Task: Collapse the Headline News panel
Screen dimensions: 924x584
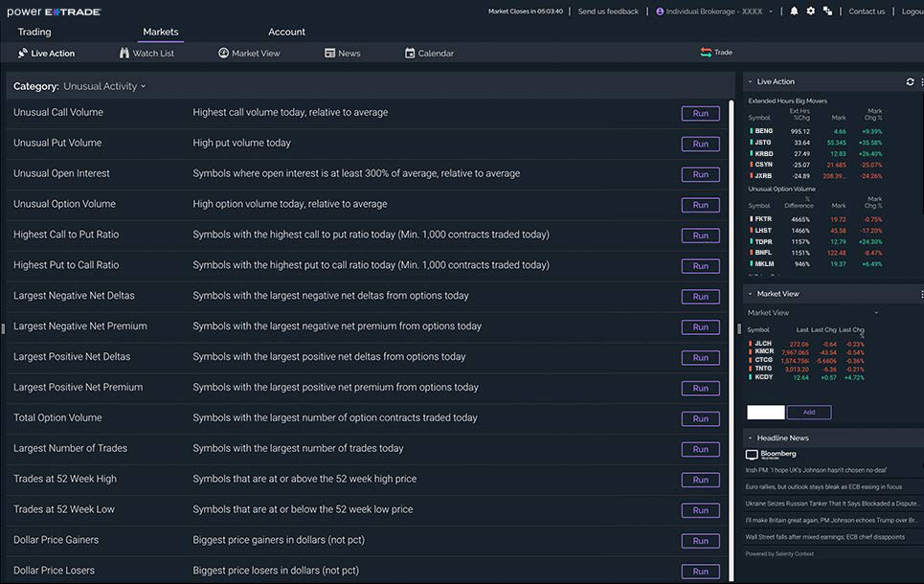Action: (x=750, y=438)
